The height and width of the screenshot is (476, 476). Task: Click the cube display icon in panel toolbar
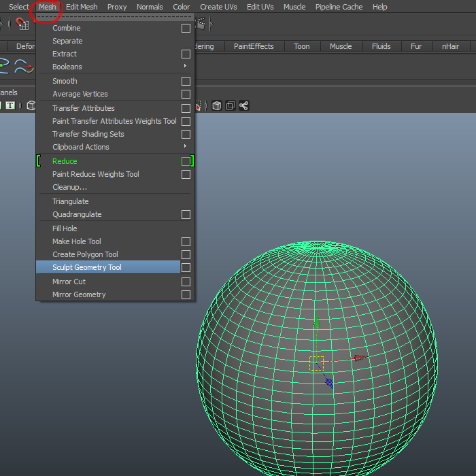216,105
